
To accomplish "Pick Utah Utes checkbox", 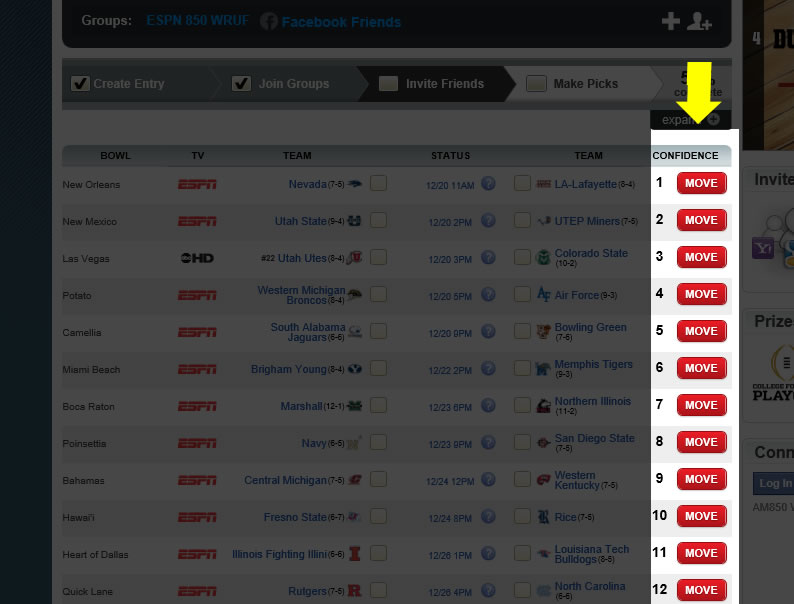I will coord(378,257).
